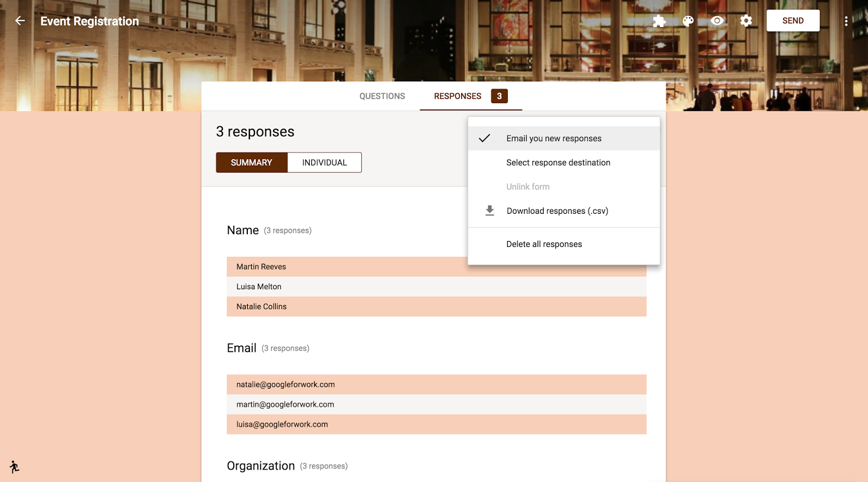Toggle Email you new responses option
Image resolution: width=868 pixels, height=482 pixels.
564,138
